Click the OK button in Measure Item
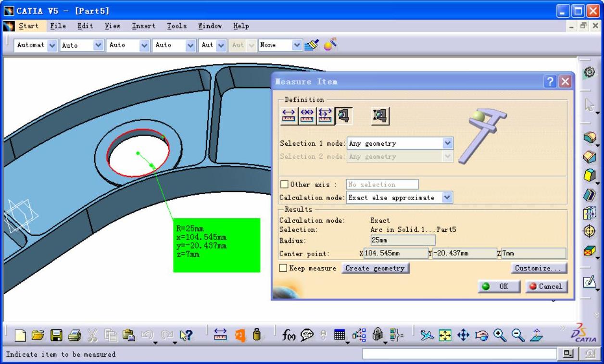Image resolution: width=604 pixels, height=364 pixels. click(x=499, y=287)
